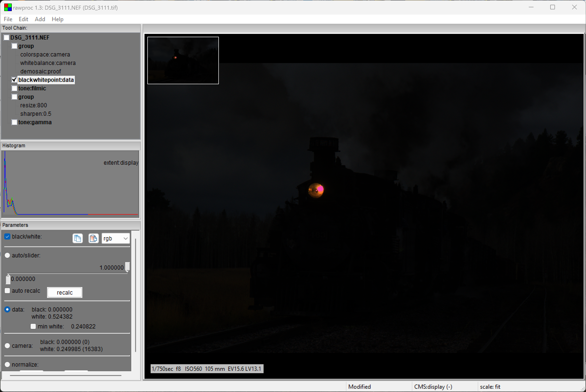Image resolution: width=586 pixels, height=392 pixels.
Task: Open the Add menu
Action: tap(40, 19)
